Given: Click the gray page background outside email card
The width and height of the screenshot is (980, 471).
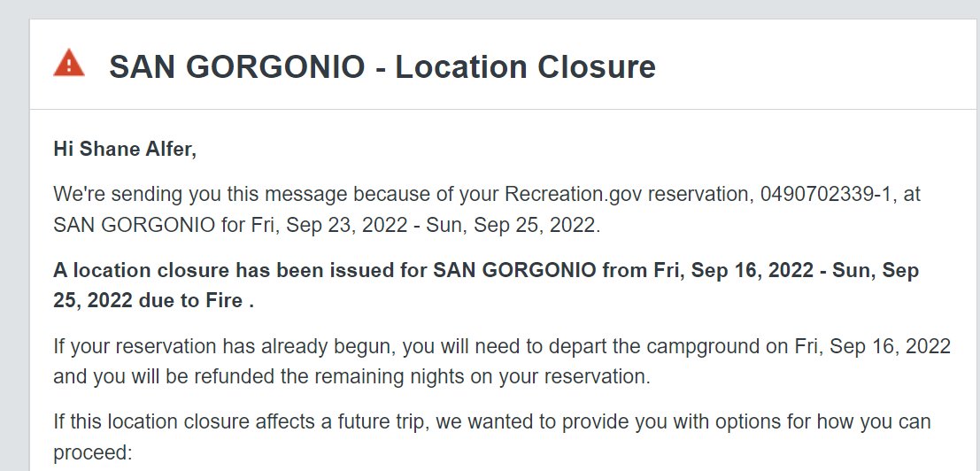Looking at the screenshot, I should pos(14,250).
